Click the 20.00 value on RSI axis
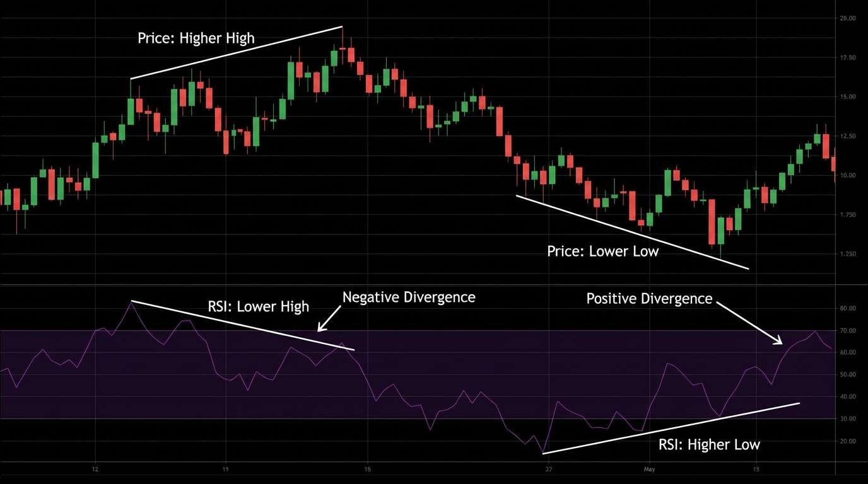This screenshot has width=868, height=484. click(x=847, y=441)
